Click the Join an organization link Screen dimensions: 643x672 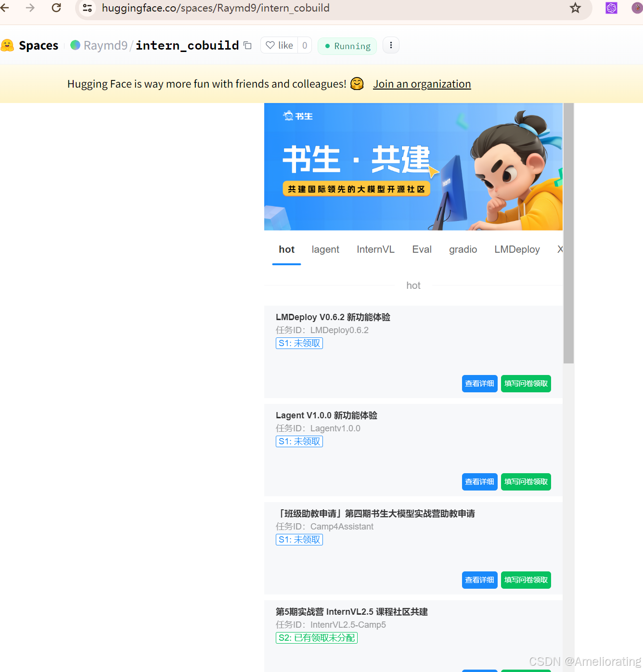(422, 84)
